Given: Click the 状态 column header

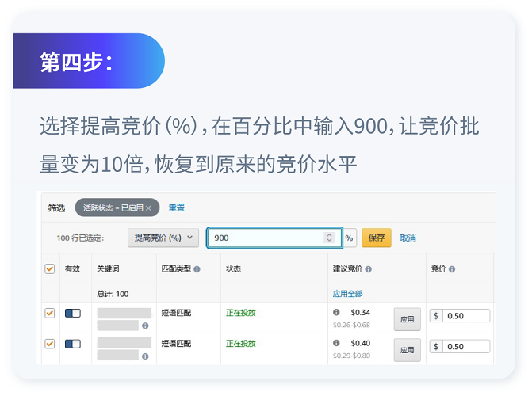Looking at the screenshot, I should (233, 268).
